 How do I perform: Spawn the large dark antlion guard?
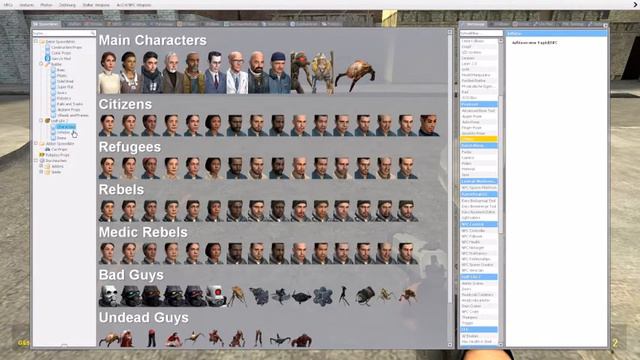tap(365, 296)
